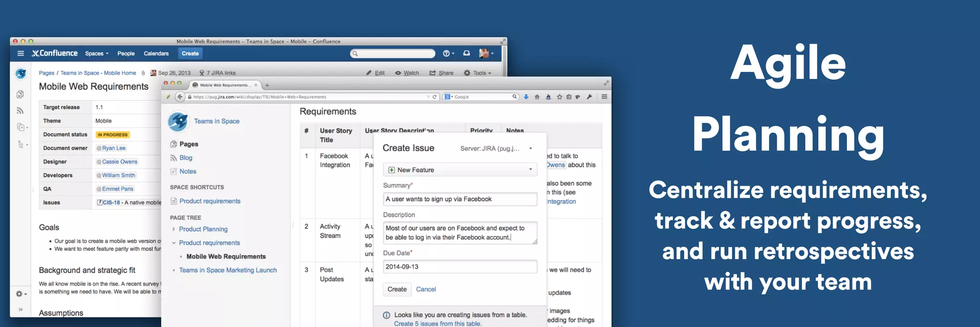
Task: Open the 7 JIRA links indicator
Action: click(218, 73)
